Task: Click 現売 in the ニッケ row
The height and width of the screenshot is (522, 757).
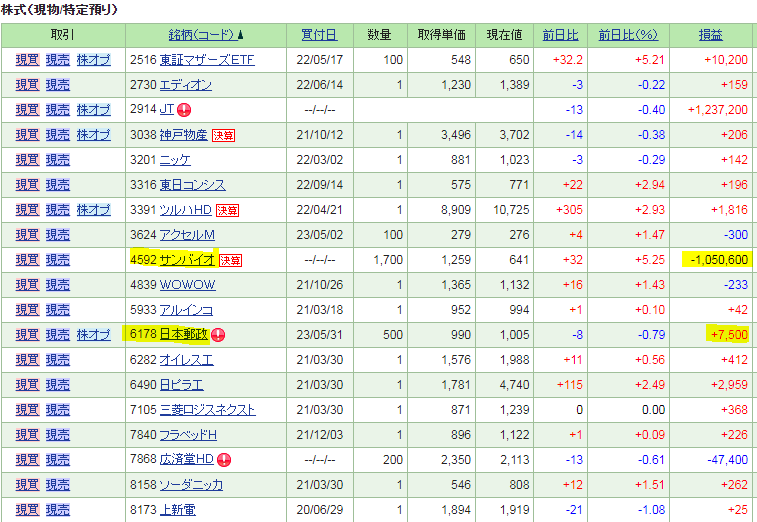Action: click(58, 160)
